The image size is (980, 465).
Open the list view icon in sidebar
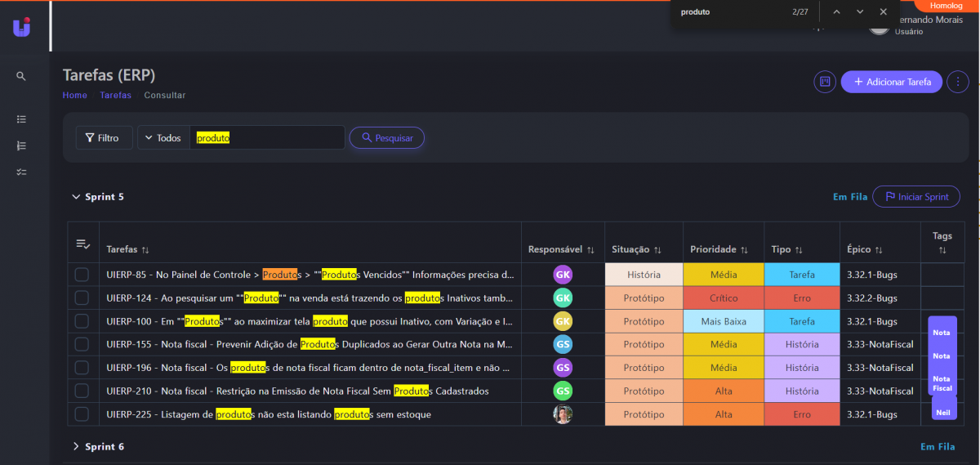(x=21, y=118)
